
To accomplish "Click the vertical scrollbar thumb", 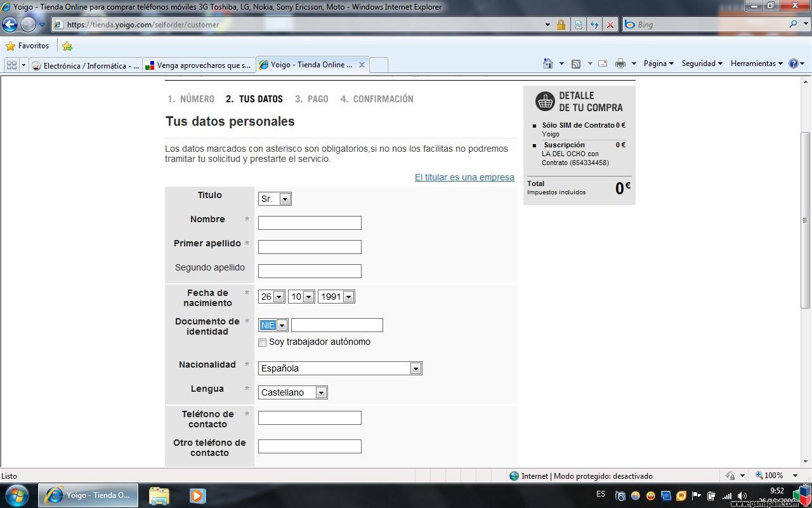I will tap(805, 220).
